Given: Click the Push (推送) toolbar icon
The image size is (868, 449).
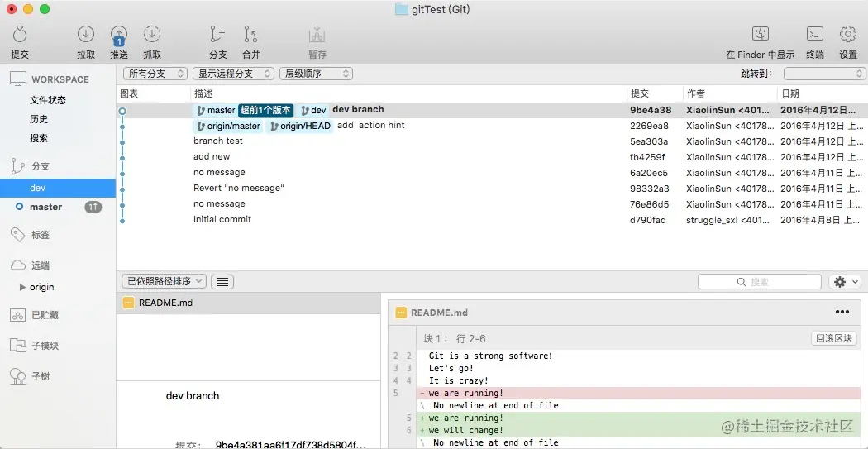Looking at the screenshot, I should [119, 36].
